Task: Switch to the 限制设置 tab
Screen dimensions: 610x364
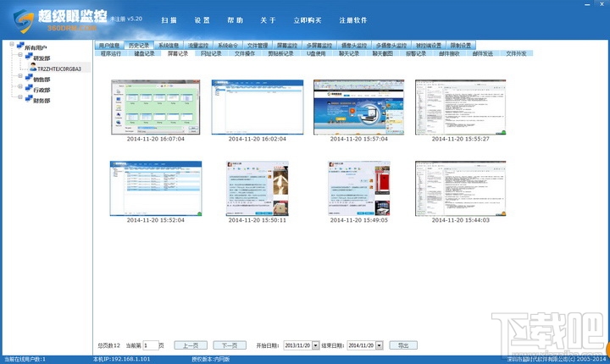Action: (x=461, y=46)
